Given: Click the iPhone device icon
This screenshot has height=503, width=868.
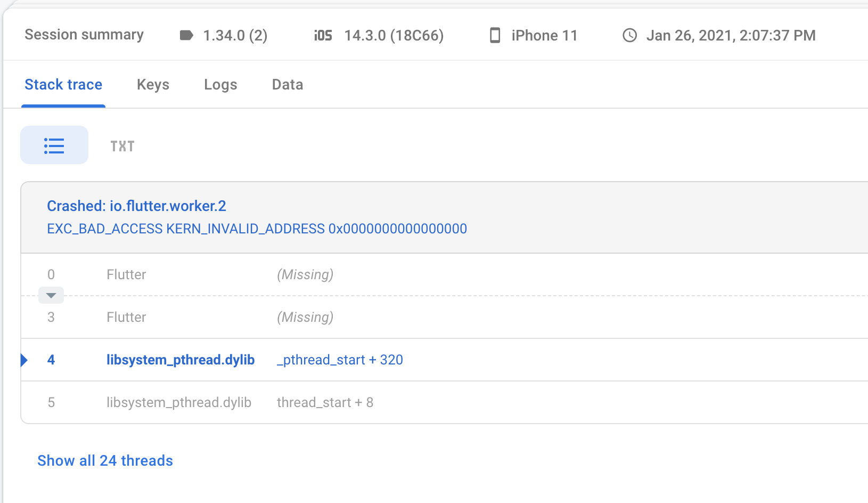Looking at the screenshot, I should [x=495, y=35].
